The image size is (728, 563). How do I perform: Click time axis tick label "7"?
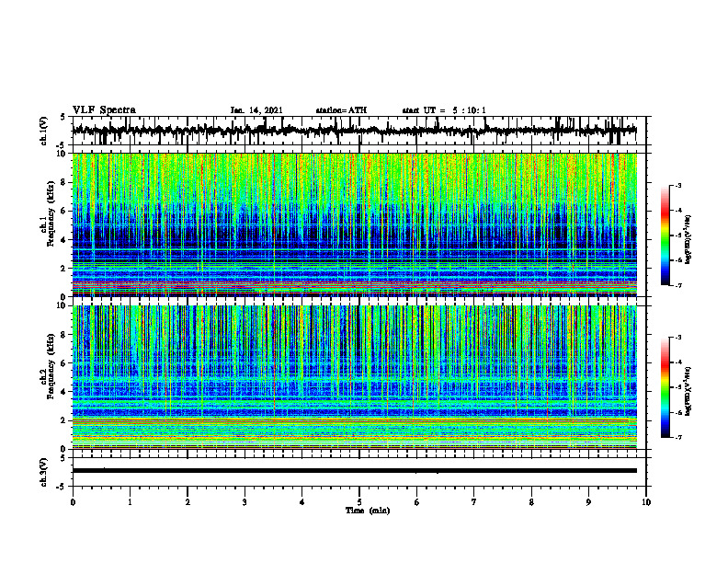(474, 502)
